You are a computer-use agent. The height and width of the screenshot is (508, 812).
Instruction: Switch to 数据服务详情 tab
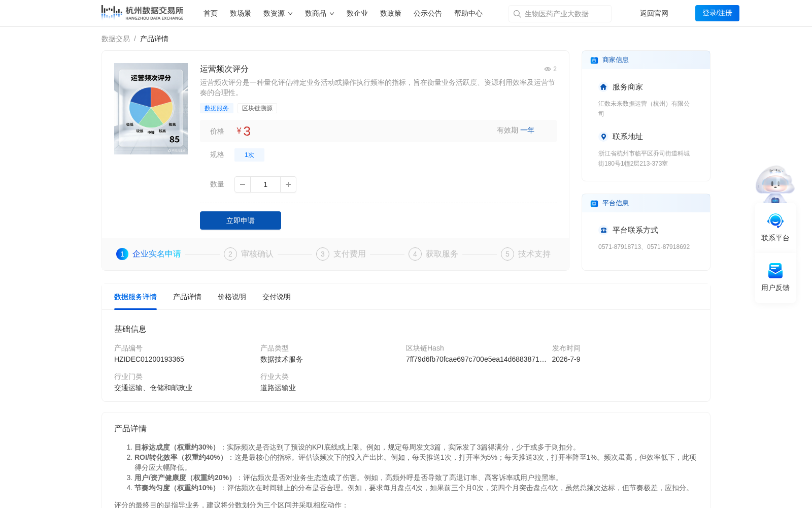point(136,297)
